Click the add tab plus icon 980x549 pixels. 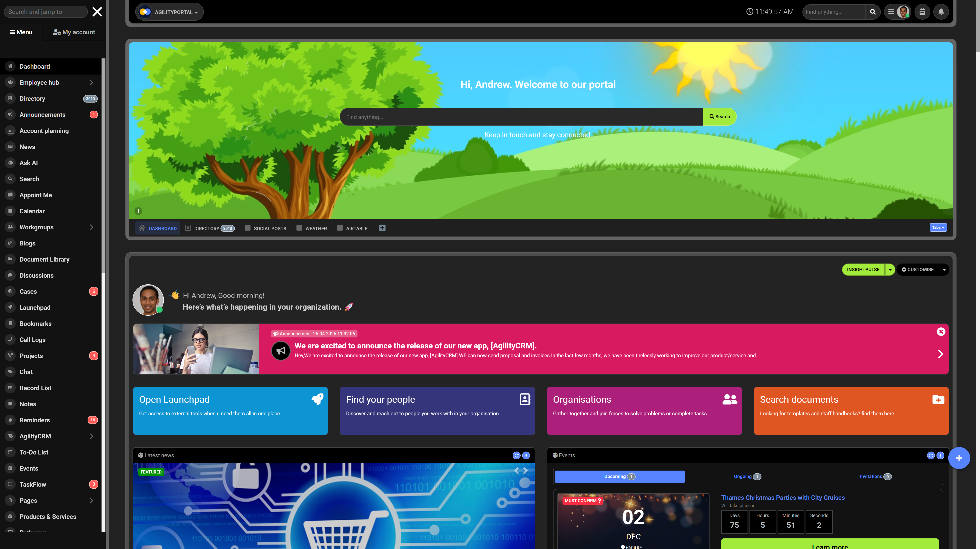tap(382, 228)
